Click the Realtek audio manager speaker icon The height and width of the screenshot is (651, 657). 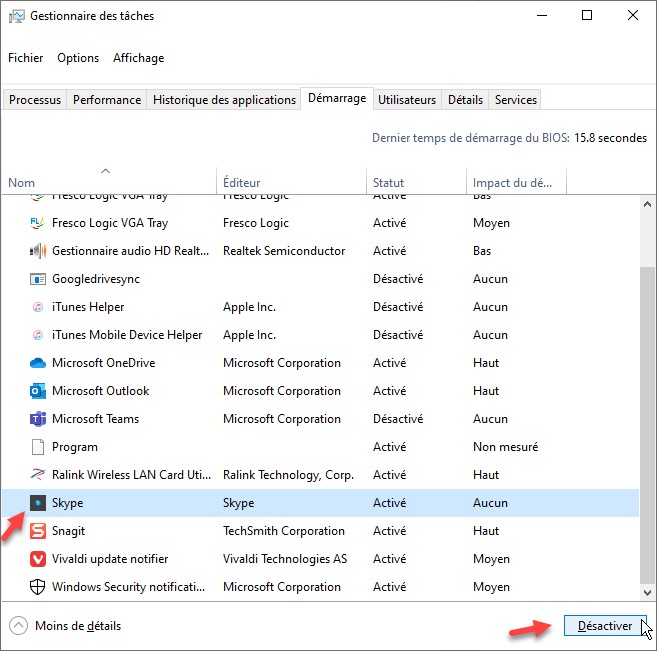38,251
